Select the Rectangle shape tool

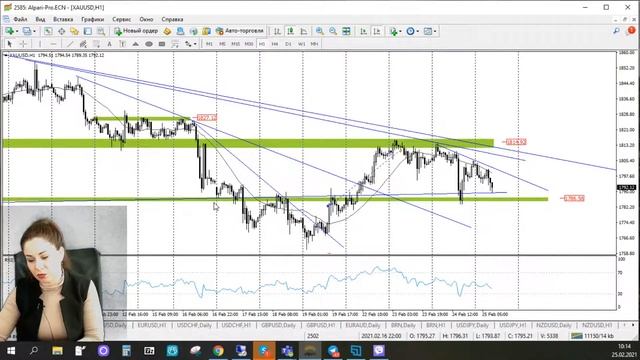(162, 44)
